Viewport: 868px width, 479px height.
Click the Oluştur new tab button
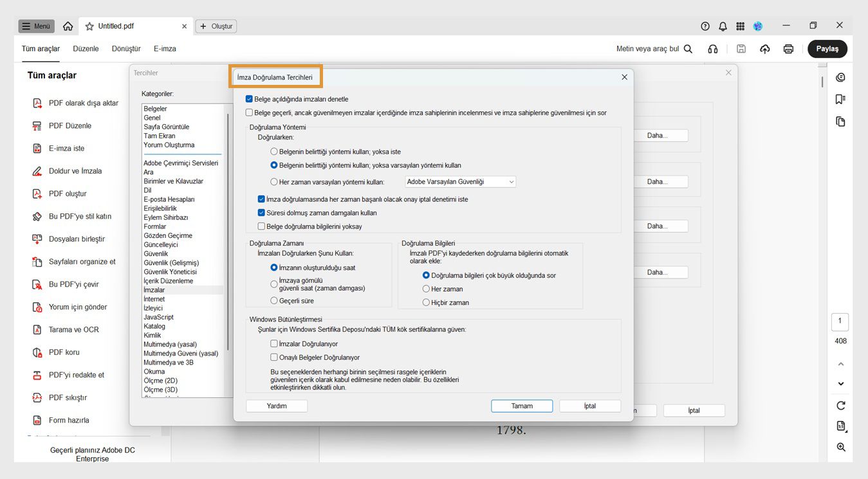[x=216, y=26]
